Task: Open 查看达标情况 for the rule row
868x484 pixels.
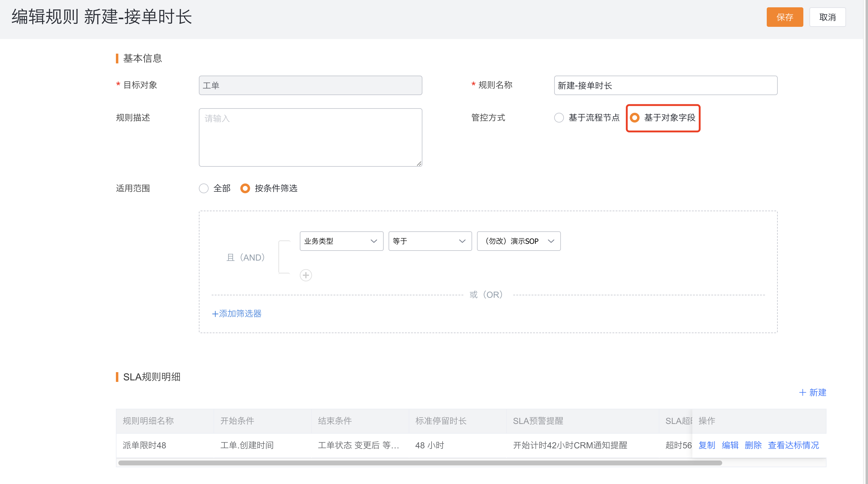Action: (x=793, y=445)
